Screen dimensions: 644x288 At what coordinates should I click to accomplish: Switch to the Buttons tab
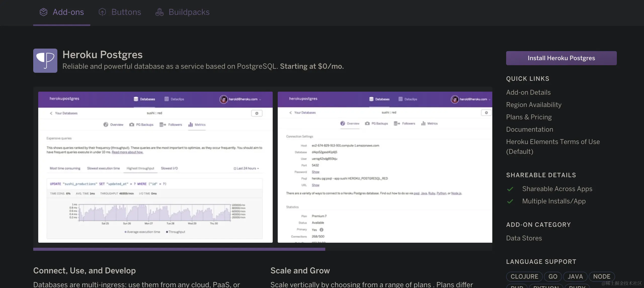(126, 12)
